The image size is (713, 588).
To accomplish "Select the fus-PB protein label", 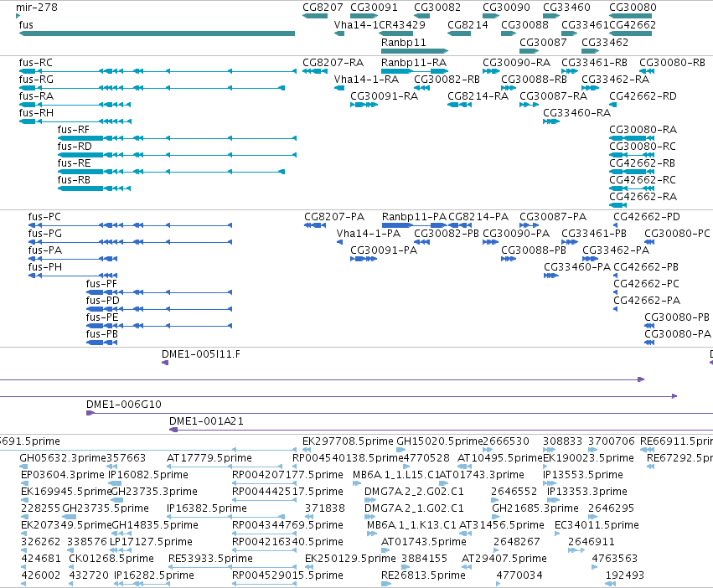I will click(x=102, y=334).
